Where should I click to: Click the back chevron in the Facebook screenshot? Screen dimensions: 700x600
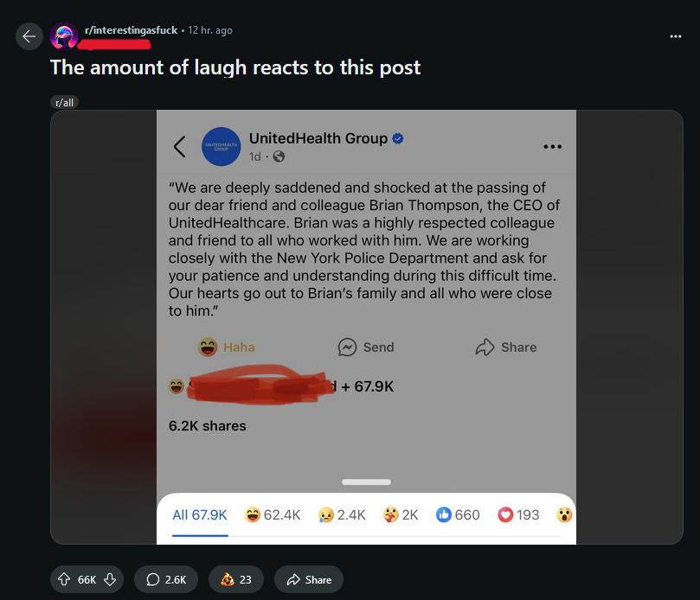tap(179, 146)
